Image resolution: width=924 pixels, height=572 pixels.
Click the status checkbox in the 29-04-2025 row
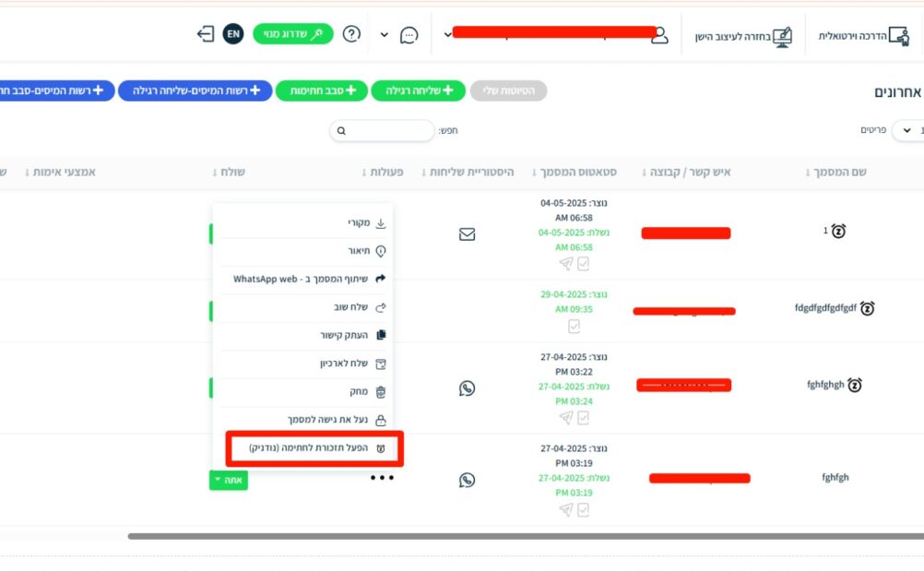click(575, 326)
